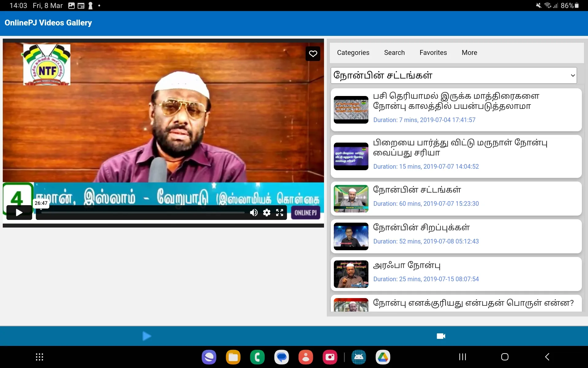Image resolution: width=588 pixels, height=368 pixels.
Task: Open video settings gear icon
Action: point(267,213)
